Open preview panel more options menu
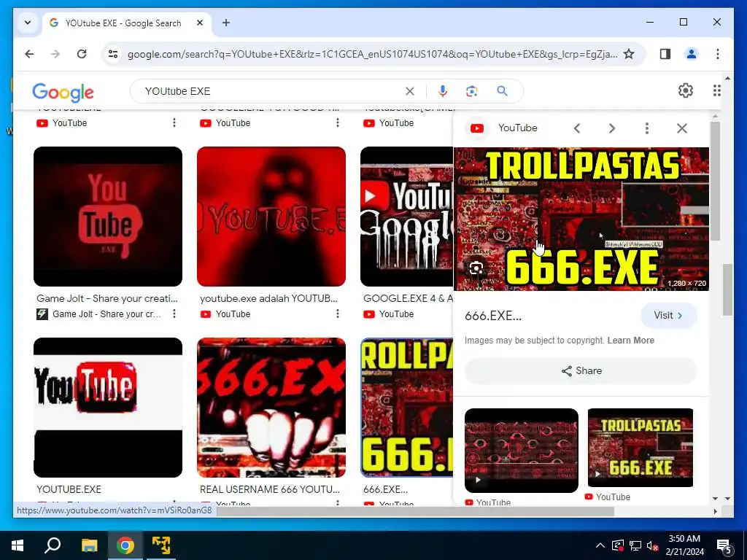The width and height of the screenshot is (747, 560). pyautogui.click(x=646, y=128)
